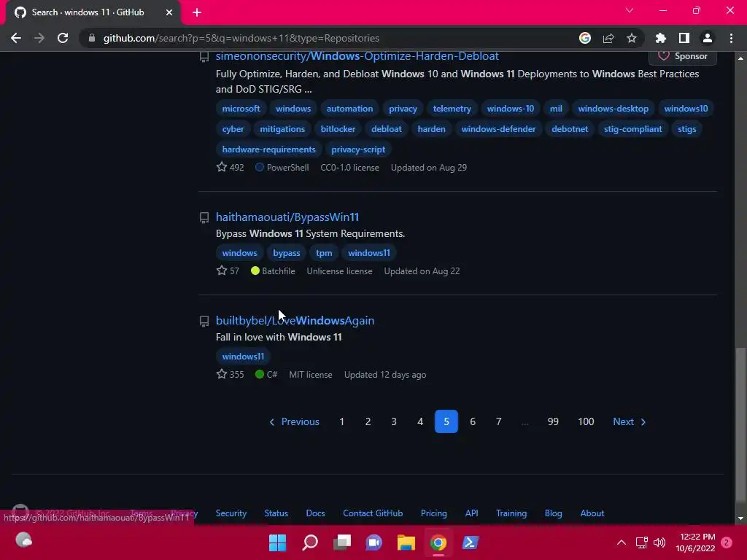Open volume control in system tray

coord(659,542)
